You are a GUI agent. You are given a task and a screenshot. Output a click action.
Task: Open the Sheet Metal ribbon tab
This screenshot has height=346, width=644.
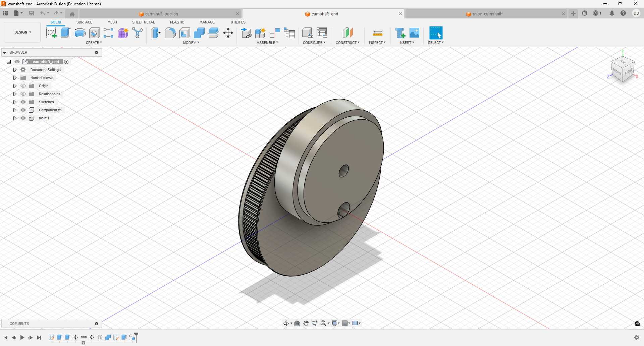point(143,22)
